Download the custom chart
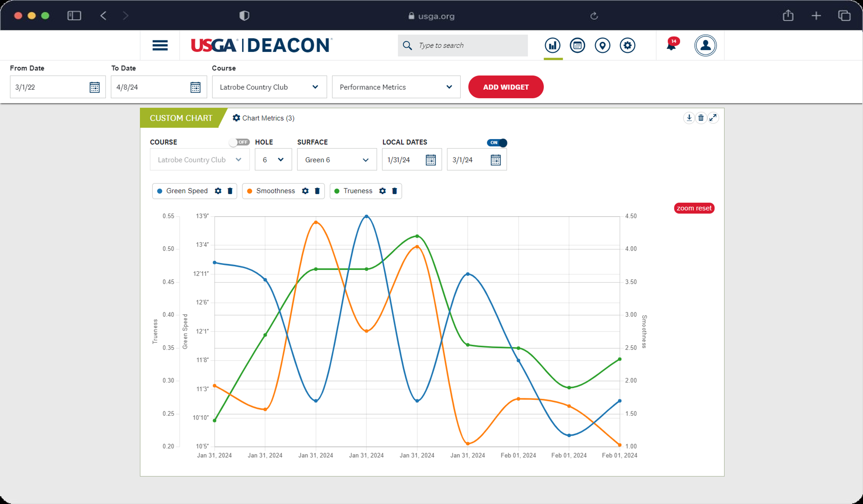 coord(689,118)
